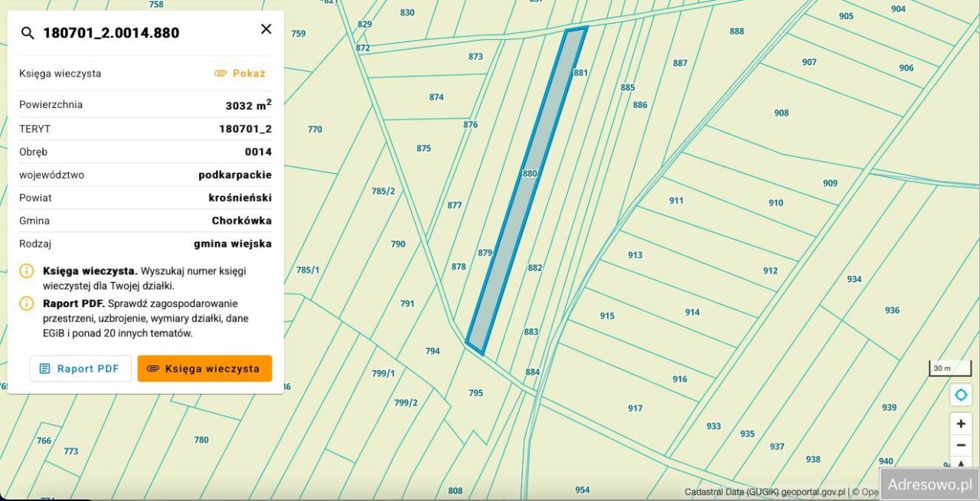Select parcel 799/2 label
Screen dimensions: 980x501
click(407, 403)
